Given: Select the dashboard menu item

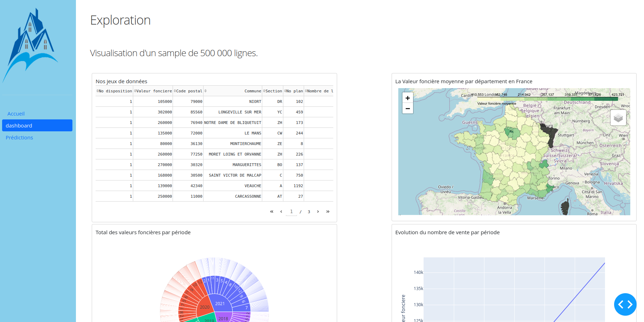Looking at the screenshot, I should coord(37,125).
